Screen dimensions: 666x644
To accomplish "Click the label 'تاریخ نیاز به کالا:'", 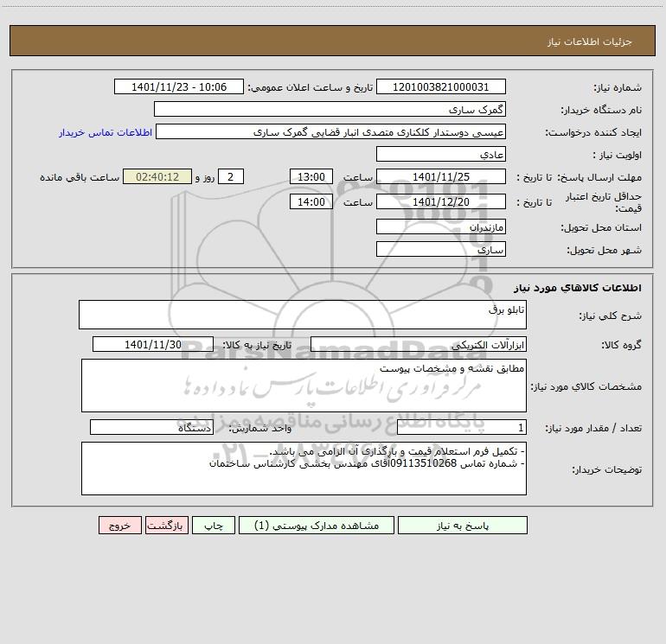I will (257, 345).
